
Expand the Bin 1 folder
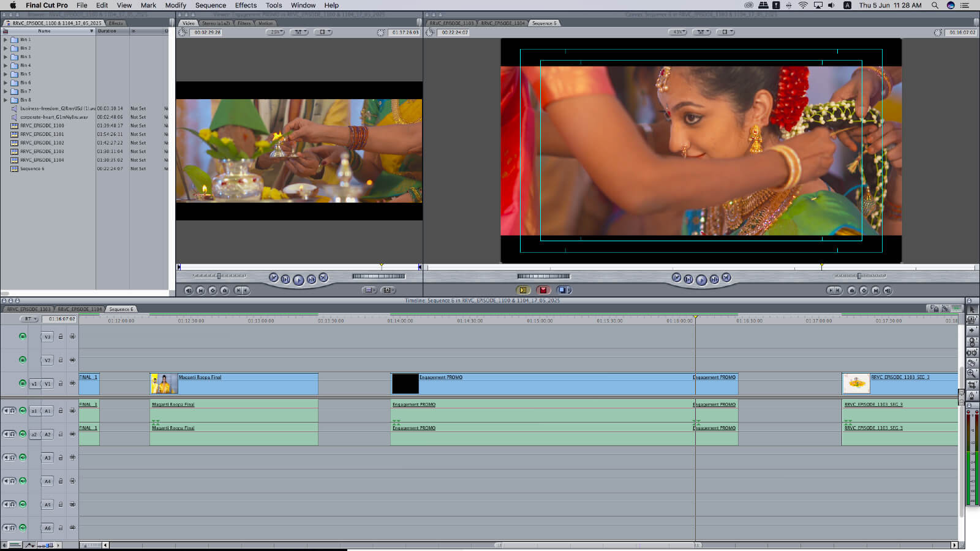[6, 40]
